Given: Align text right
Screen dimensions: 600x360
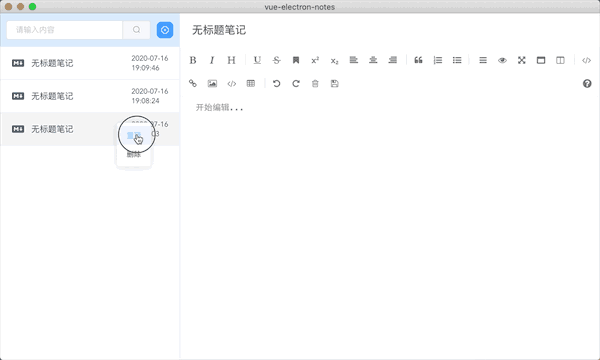Looking at the screenshot, I should coord(393,60).
